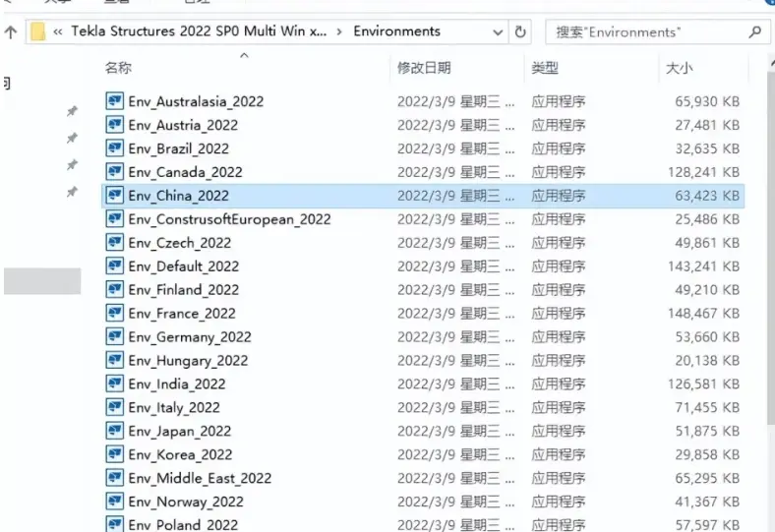
Task: Click the 143,241 KB size value
Action: (704, 266)
